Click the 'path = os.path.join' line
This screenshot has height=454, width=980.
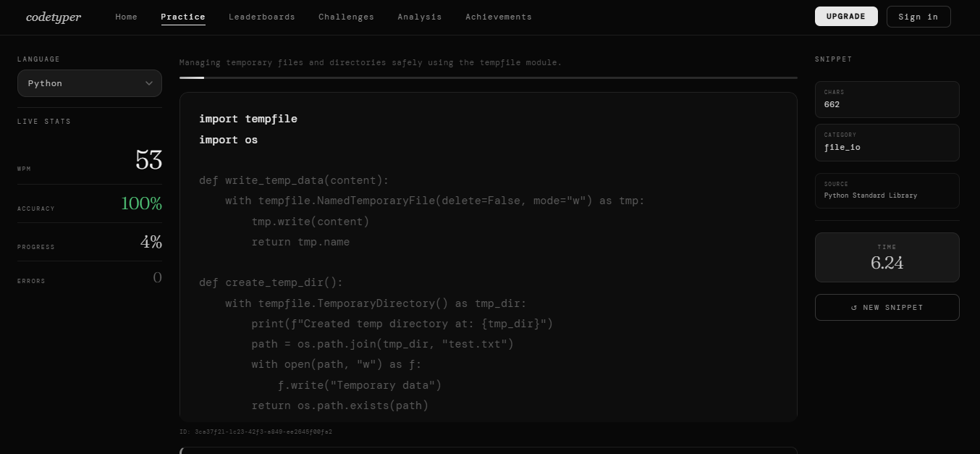(383, 344)
